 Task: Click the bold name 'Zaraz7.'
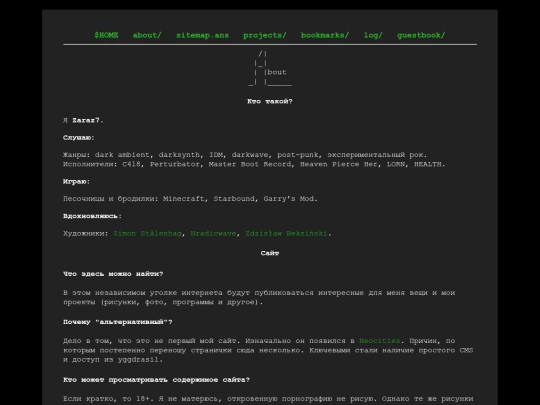point(88,120)
